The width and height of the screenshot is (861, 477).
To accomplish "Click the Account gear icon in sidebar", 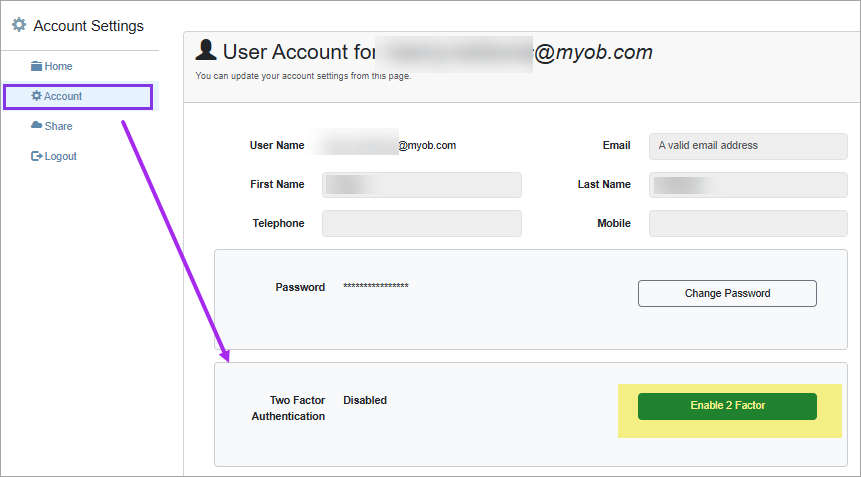I will point(36,96).
